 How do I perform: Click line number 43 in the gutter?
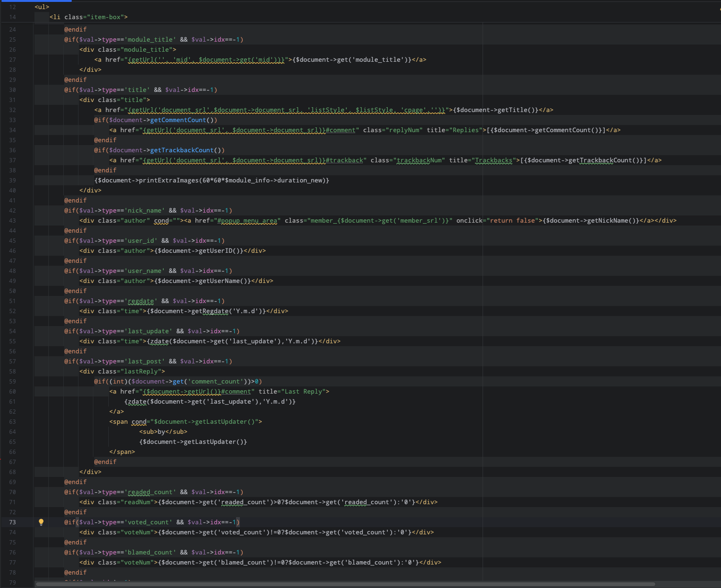coord(12,221)
